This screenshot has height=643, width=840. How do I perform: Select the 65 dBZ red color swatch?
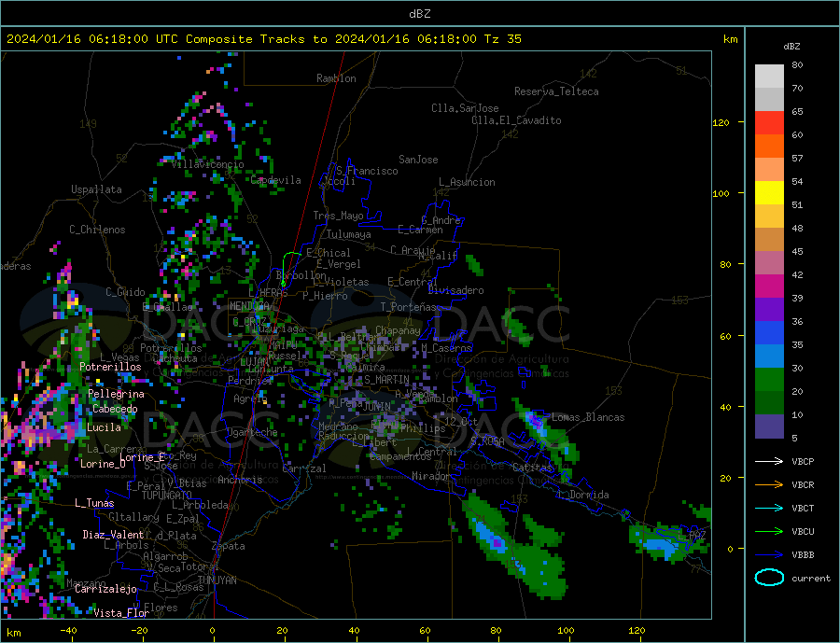769,122
